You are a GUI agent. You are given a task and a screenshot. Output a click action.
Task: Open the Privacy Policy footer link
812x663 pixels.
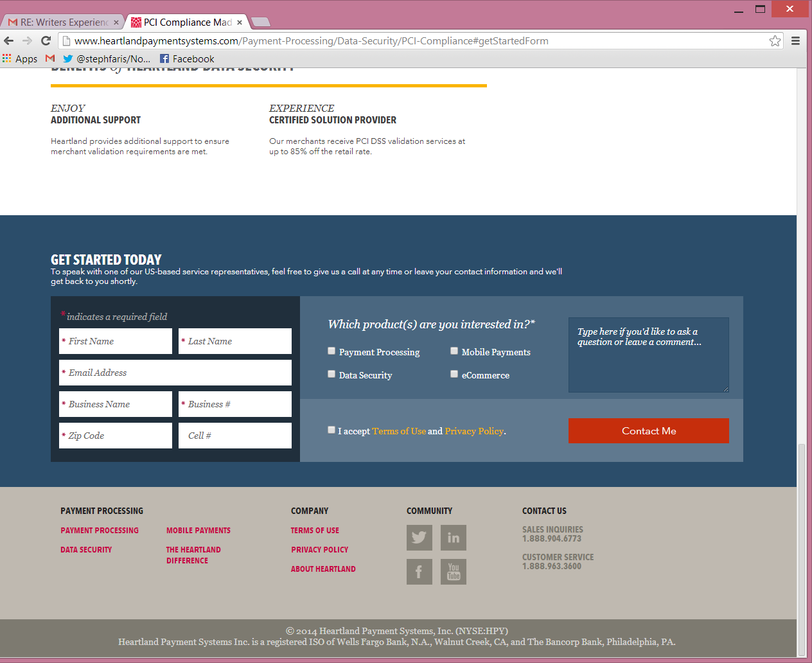click(x=319, y=549)
